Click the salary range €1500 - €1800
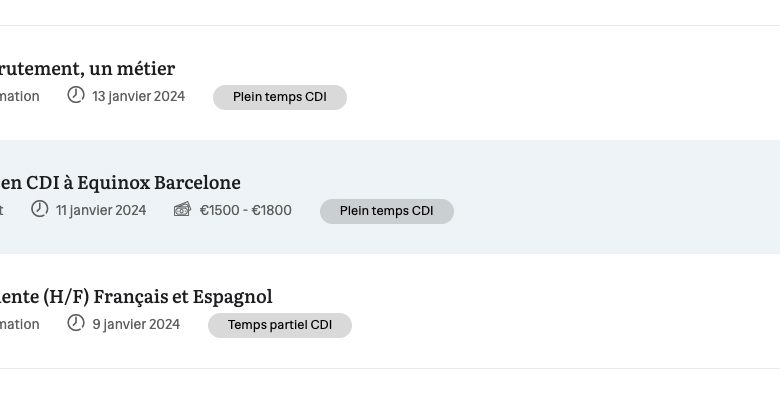The height and width of the screenshot is (396, 780). 246,210
